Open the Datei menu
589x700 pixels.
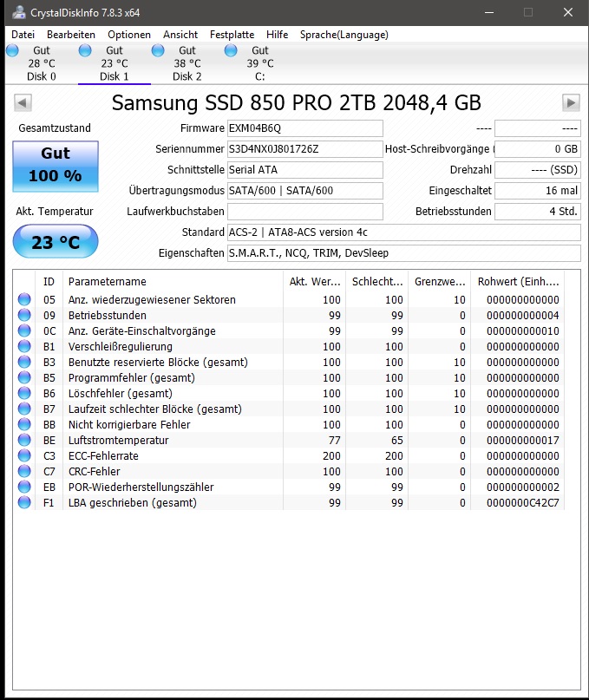coord(23,35)
